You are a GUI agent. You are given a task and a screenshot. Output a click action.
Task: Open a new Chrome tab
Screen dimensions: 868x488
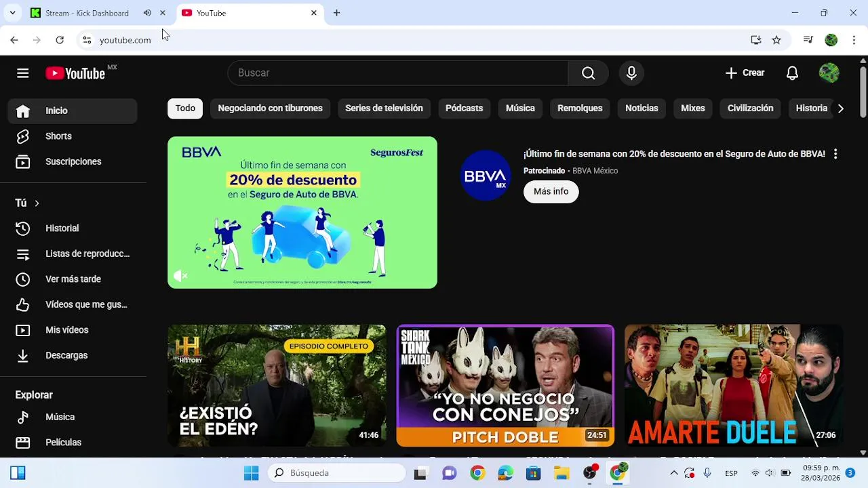tap(336, 13)
